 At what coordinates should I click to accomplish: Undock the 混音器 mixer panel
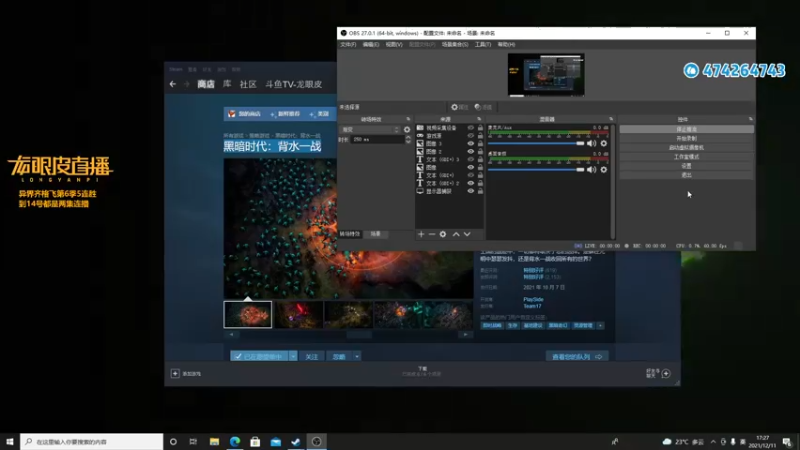coord(611,119)
